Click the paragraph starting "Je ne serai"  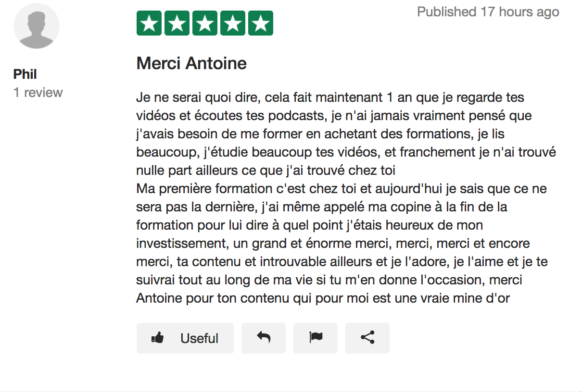pos(330,98)
